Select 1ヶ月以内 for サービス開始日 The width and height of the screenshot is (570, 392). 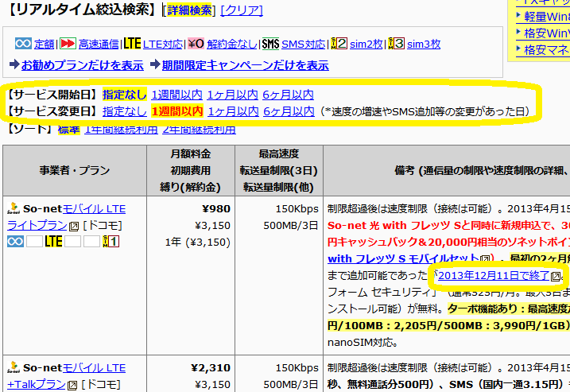[233, 95]
